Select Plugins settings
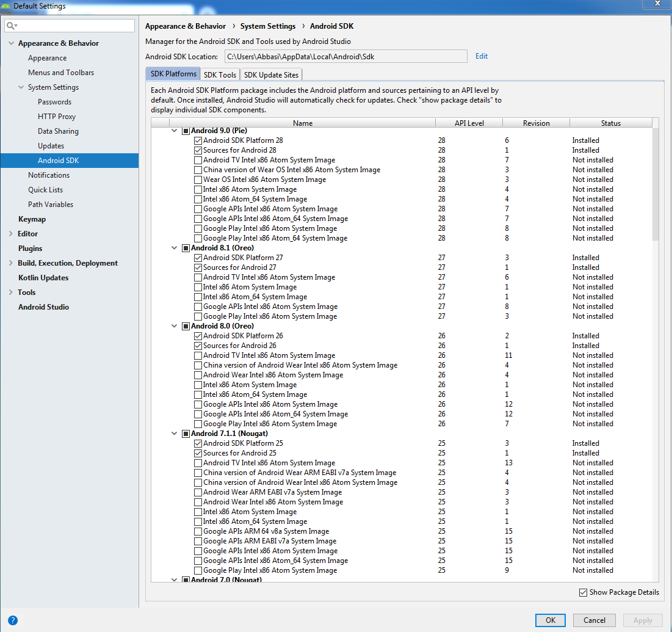This screenshot has width=672, height=632. (30, 249)
